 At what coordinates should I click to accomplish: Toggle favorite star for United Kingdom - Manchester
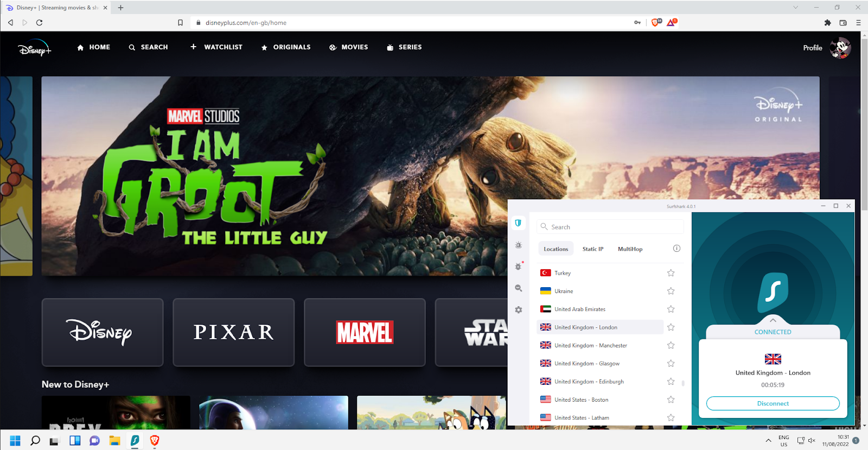coord(671,345)
